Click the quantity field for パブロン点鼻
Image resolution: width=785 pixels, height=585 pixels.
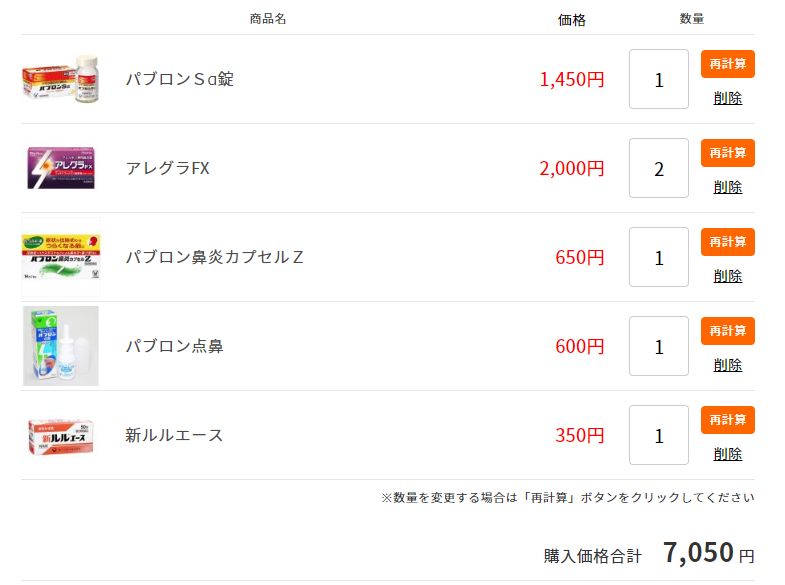coord(658,346)
